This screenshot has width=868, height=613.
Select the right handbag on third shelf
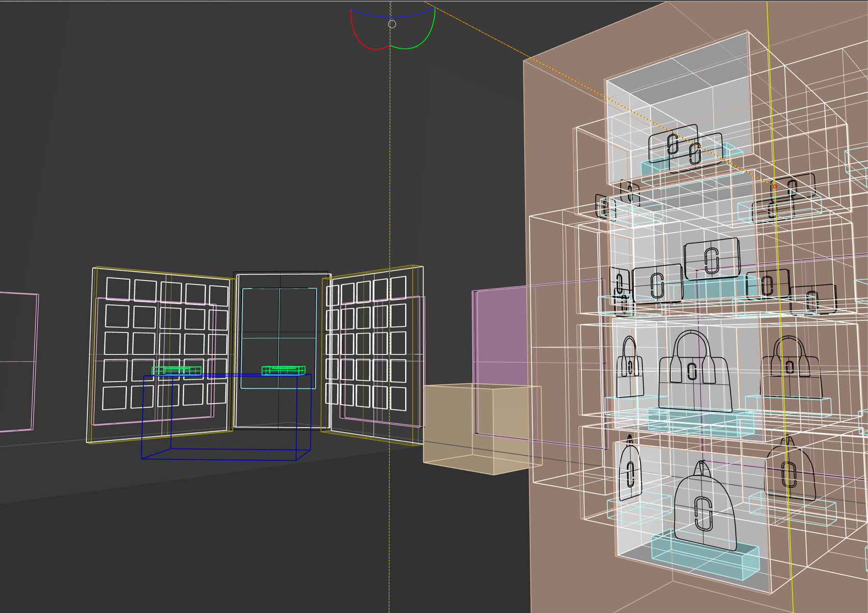click(x=790, y=367)
